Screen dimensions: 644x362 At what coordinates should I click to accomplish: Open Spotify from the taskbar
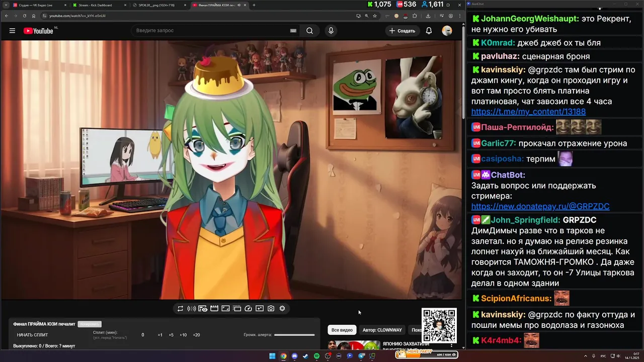point(316,356)
